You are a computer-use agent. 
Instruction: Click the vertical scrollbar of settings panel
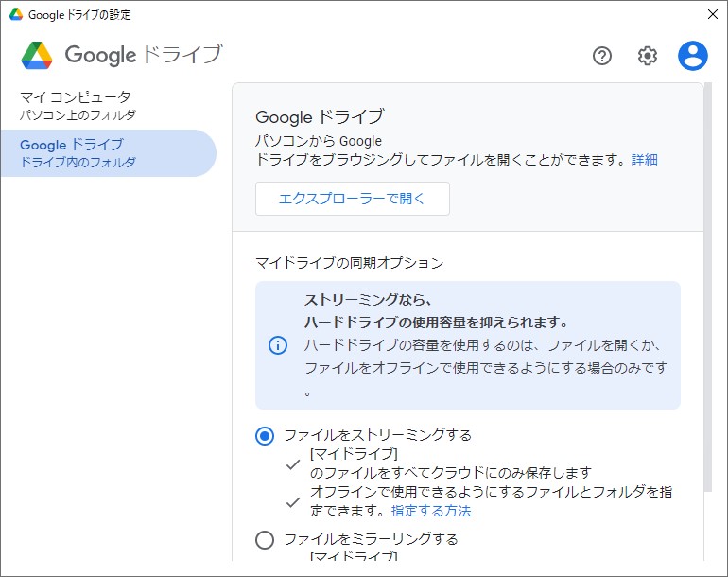pos(707,288)
